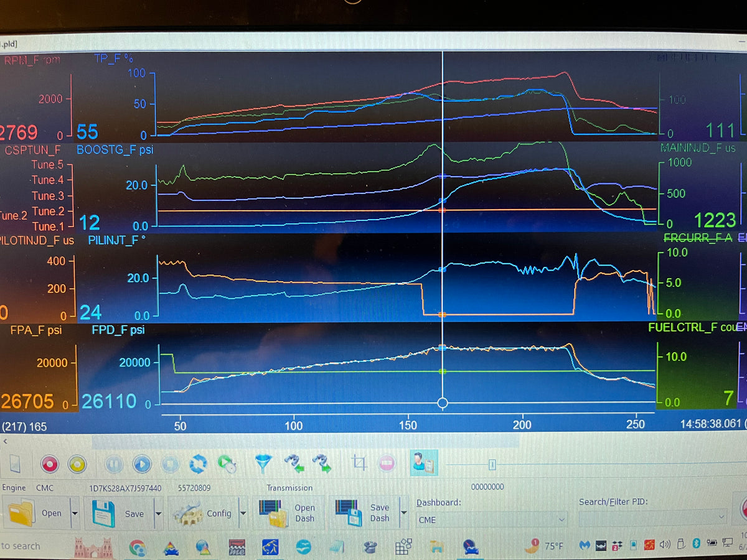Click the Open Dash button
Viewport: 747px width, 560px height.
(x=288, y=513)
